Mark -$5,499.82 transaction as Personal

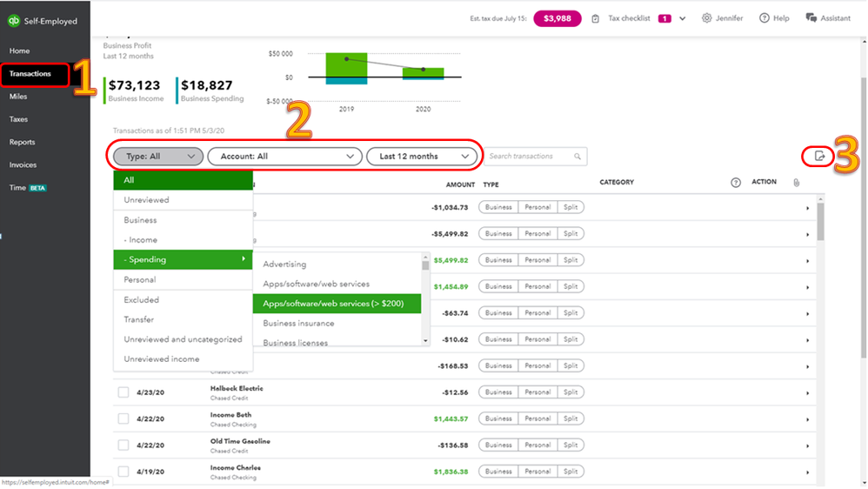[x=537, y=234]
